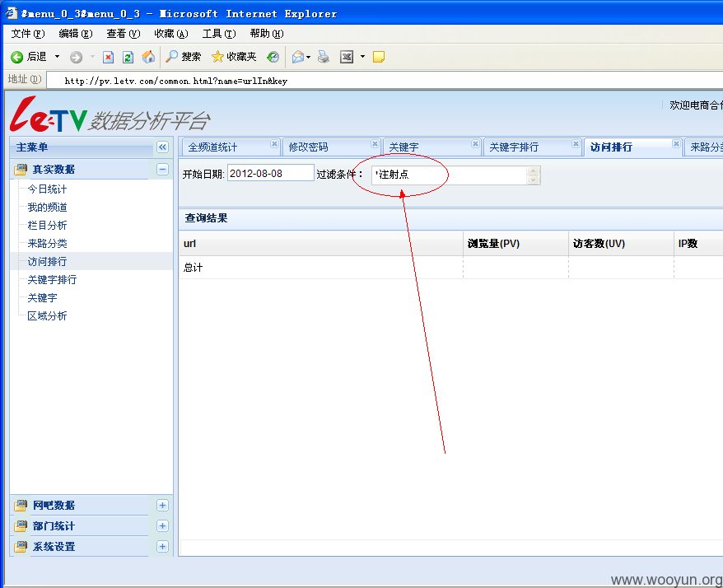
Task: Select 关键字 in the menu tree
Action: pos(43,297)
